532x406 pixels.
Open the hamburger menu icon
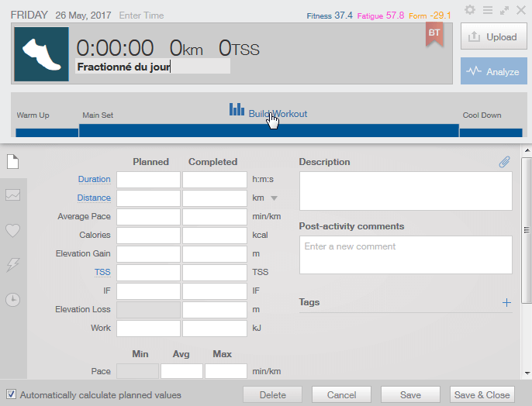[488, 10]
